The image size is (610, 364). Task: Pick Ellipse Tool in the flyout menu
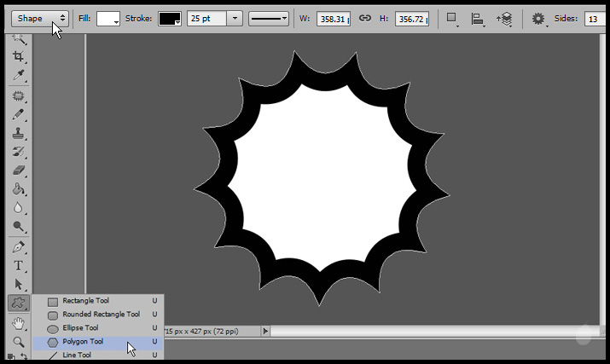point(80,328)
